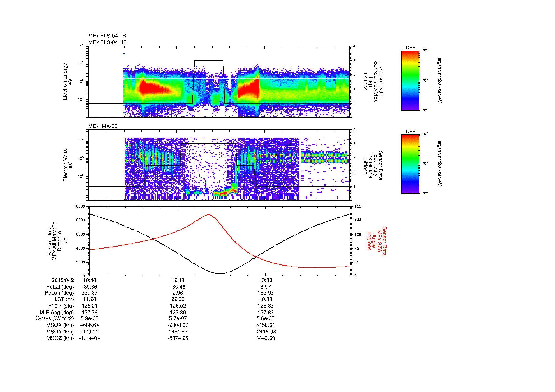The image size is (555, 392).
Task: Click the 'LST (hr)' row label
Action: [x=64, y=299]
